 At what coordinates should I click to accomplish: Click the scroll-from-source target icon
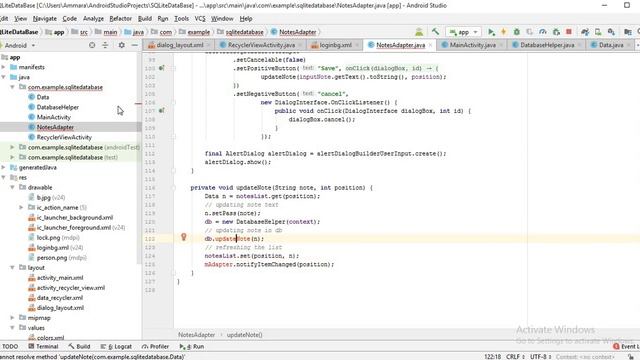pyautogui.click(x=92, y=45)
